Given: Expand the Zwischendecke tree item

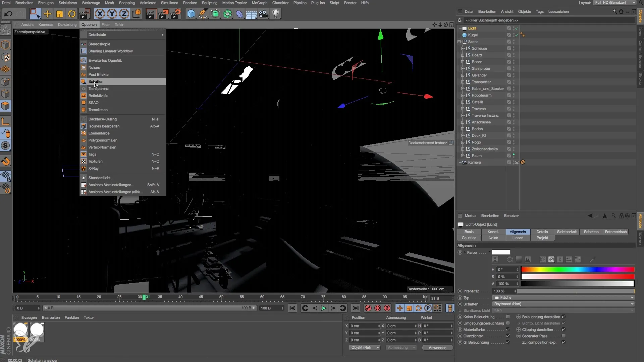Looking at the screenshot, I should point(463,149).
